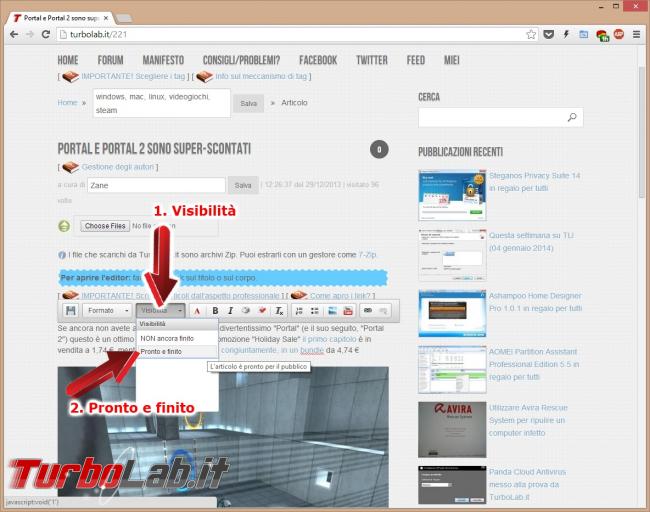Image resolution: width=650 pixels, height=512 pixels.
Task: Click the grayed unlink icon in editor toolbar
Action: coord(383,311)
